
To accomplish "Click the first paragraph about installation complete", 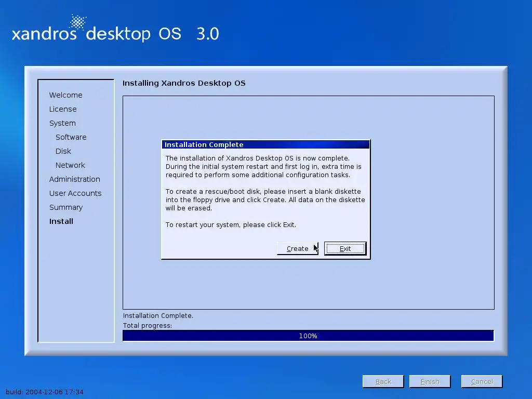I will click(x=263, y=167).
